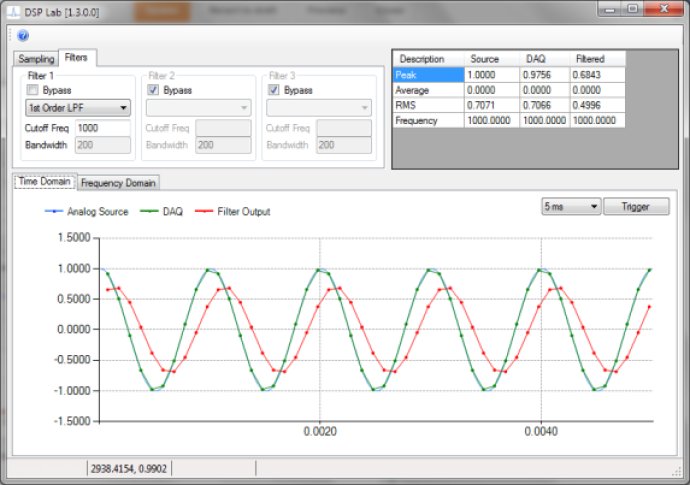
Task: Switch to the Sampling tab
Action: 36,59
